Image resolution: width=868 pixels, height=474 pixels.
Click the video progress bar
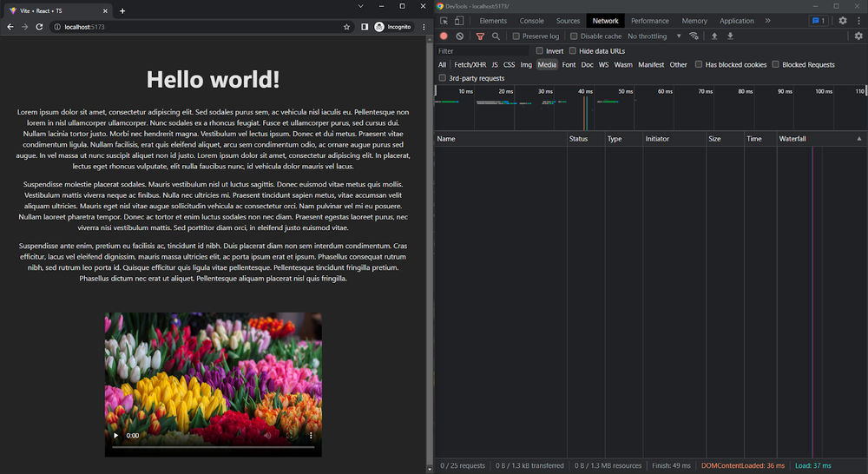(x=213, y=447)
